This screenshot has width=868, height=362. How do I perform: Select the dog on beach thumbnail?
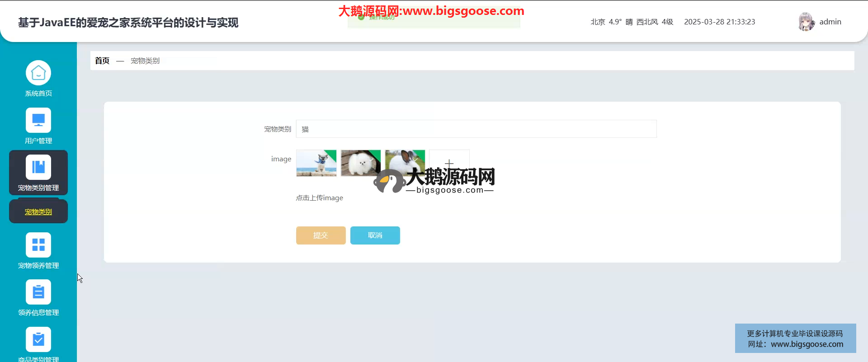316,163
